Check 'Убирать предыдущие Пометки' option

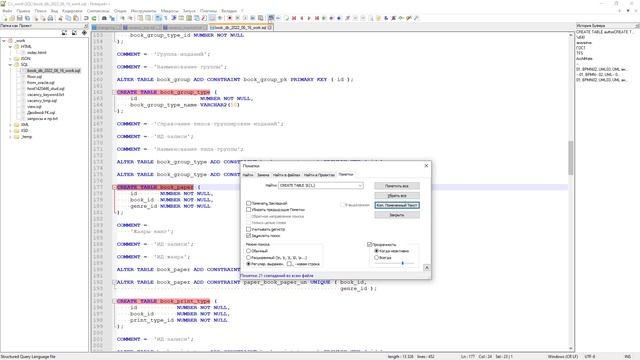(x=249, y=209)
